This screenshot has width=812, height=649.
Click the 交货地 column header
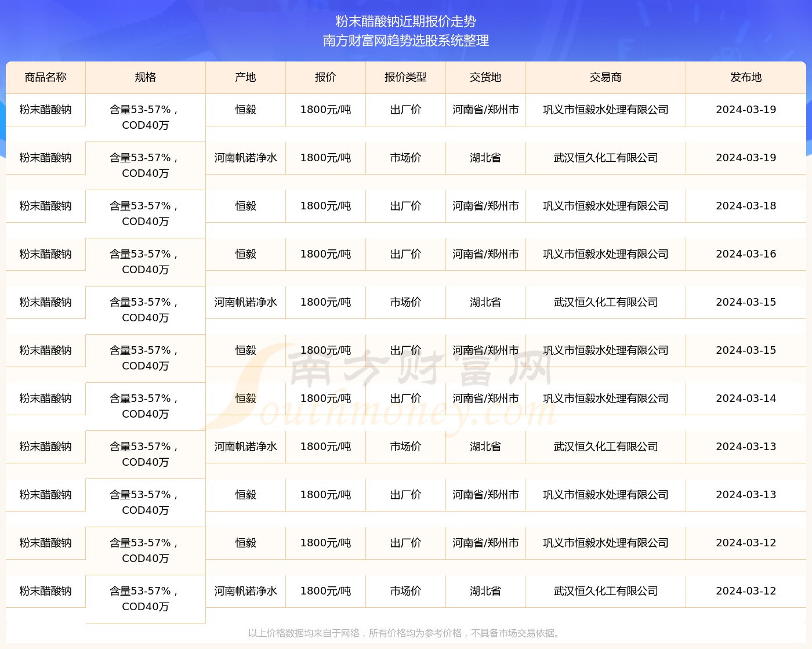pos(485,77)
